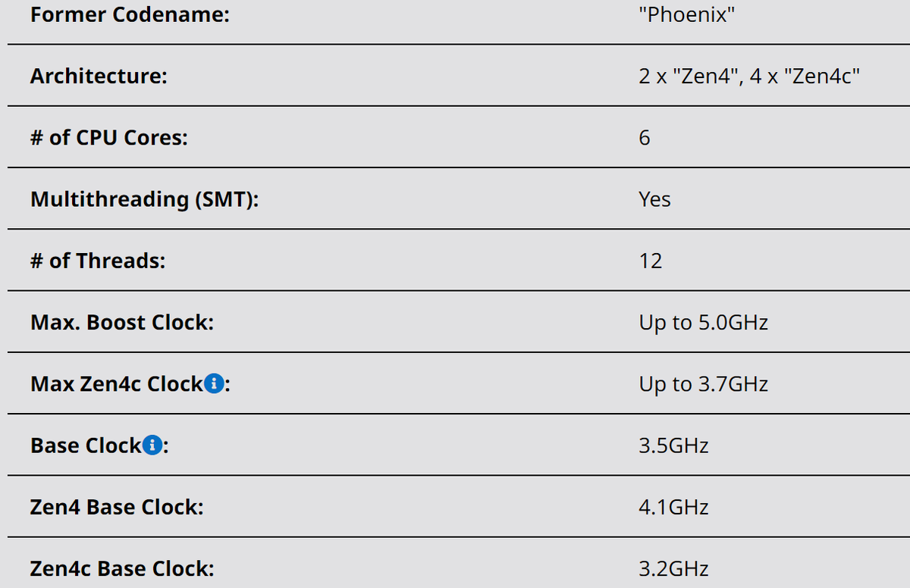Select the threads value 12

click(651, 261)
